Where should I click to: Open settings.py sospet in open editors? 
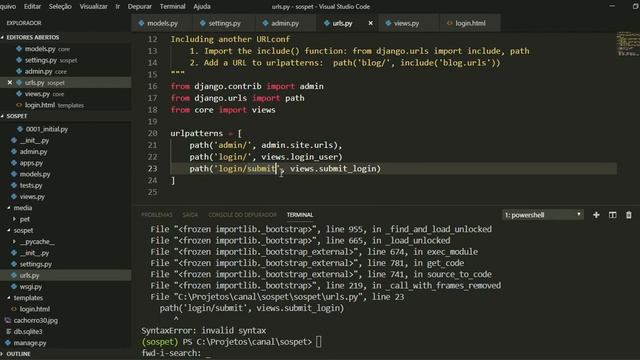click(66, 60)
